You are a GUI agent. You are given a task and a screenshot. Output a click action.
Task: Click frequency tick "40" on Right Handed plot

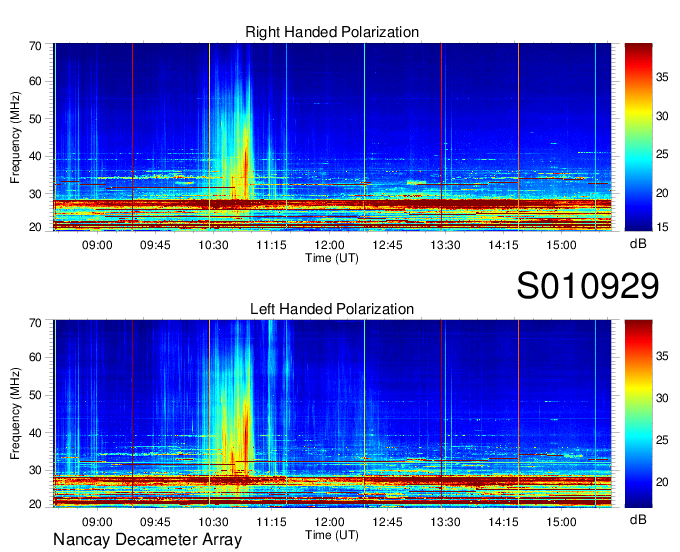35,157
